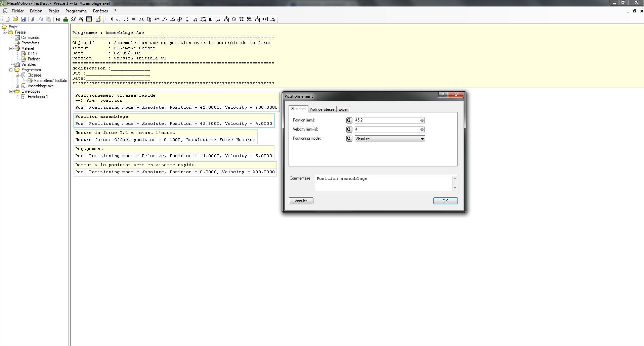Collapse the Matériel tree node
This screenshot has height=346, width=644.
[11, 48]
